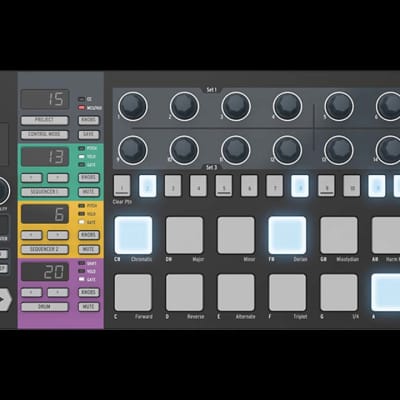This screenshot has height=400, width=400.
Task: Select the D Reverse pad
Action: [184, 293]
